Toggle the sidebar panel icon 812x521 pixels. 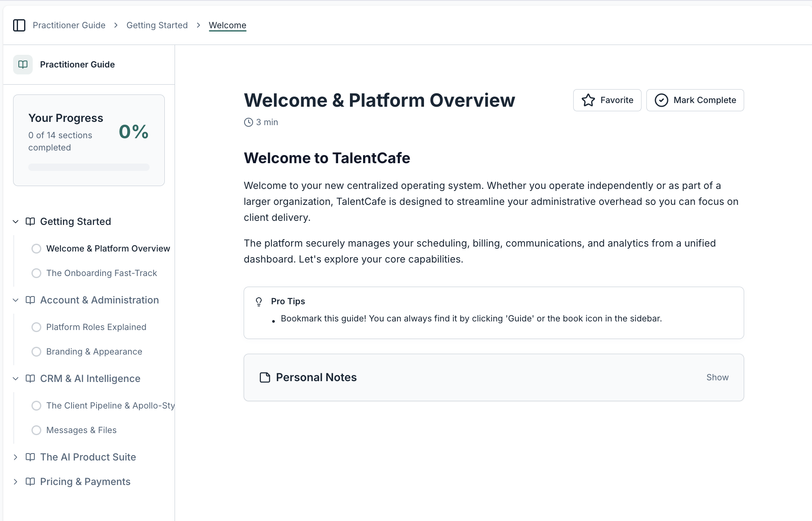click(x=19, y=25)
